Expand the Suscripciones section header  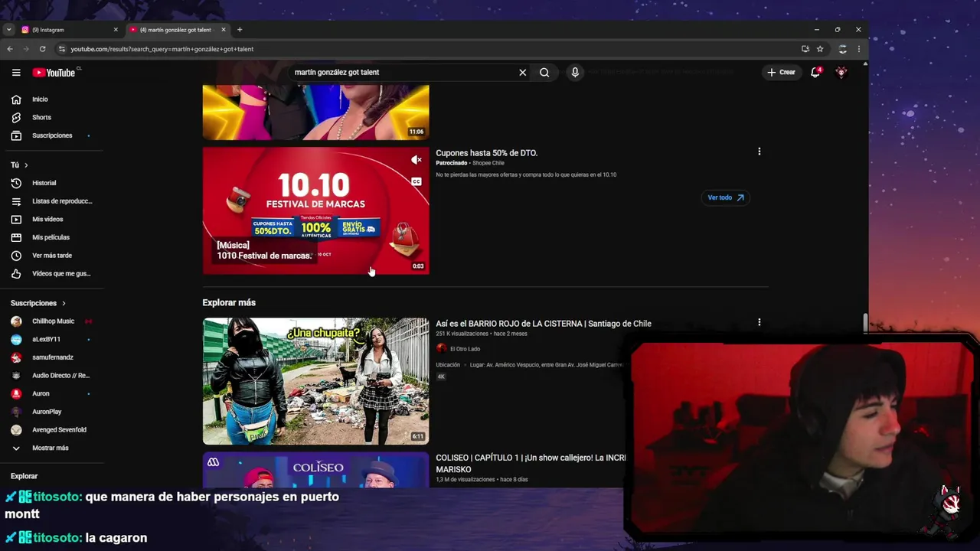pos(38,304)
